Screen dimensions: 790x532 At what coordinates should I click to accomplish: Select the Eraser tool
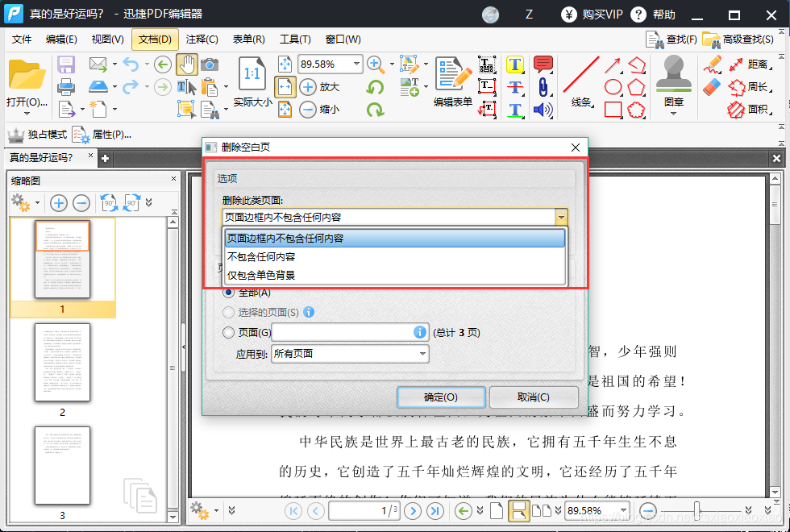pyautogui.click(x=712, y=87)
